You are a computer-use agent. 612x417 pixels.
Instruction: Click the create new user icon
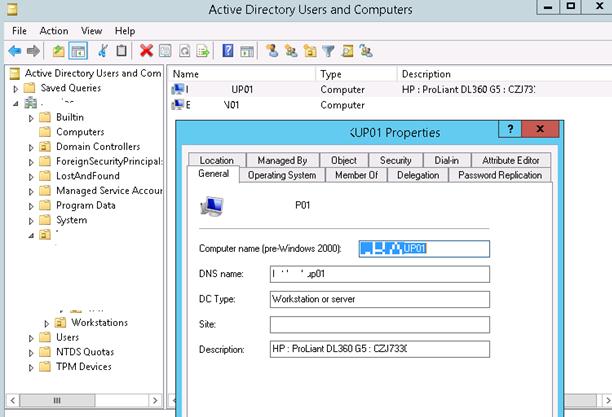(x=272, y=51)
